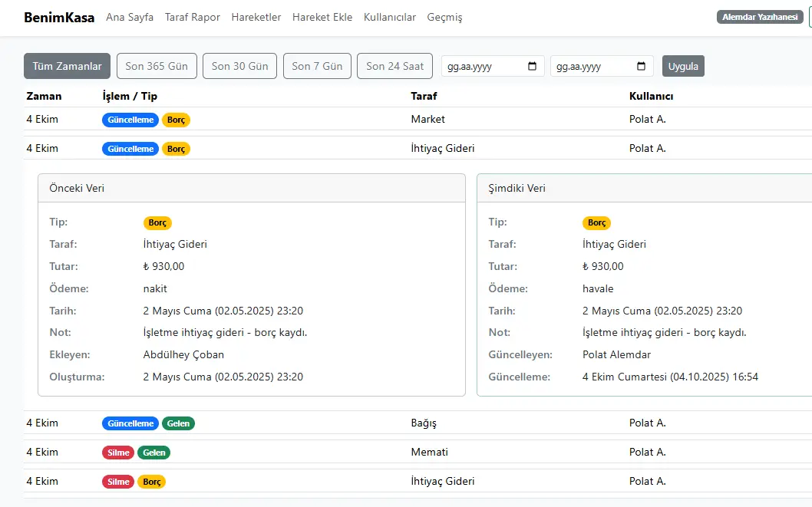Open calendar picker on end date field
Screen dimensions: 812x507
pyautogui.click(x=642, y=67)
